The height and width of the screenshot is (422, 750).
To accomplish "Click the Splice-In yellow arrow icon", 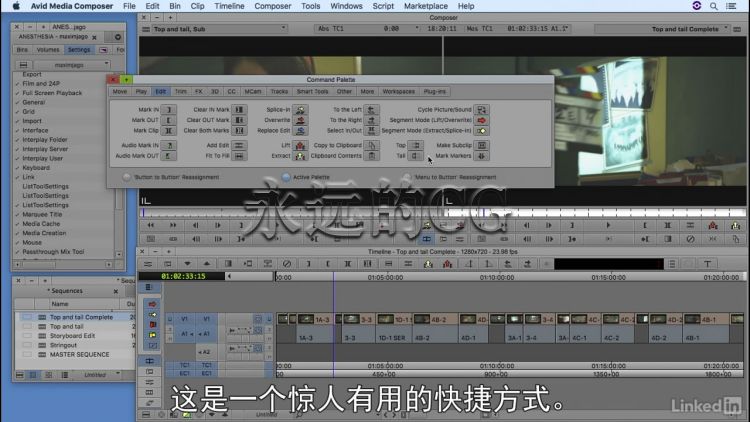I will 300,110.
